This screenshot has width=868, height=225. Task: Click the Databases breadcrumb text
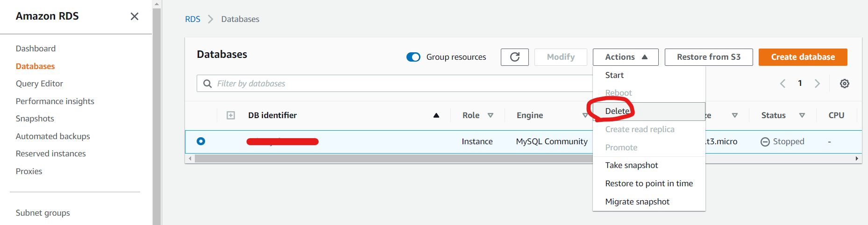click(240, 19)
